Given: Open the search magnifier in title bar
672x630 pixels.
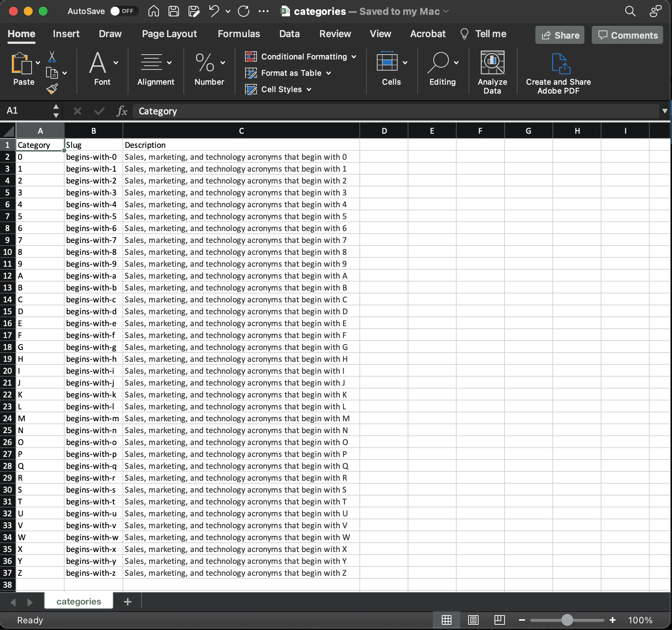Looking at the screenshot, I should click(x=630, y=12).
